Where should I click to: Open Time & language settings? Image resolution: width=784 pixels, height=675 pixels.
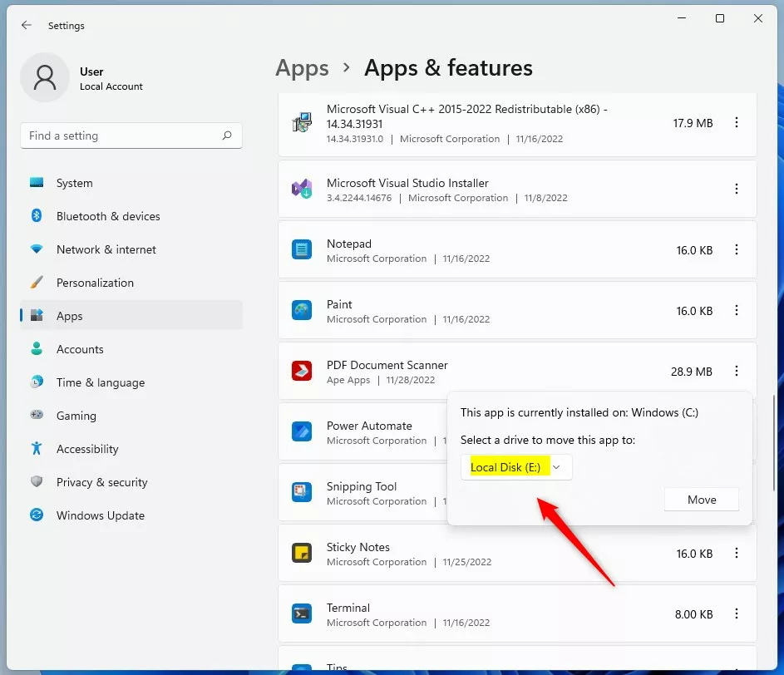[x=131, y=382]
